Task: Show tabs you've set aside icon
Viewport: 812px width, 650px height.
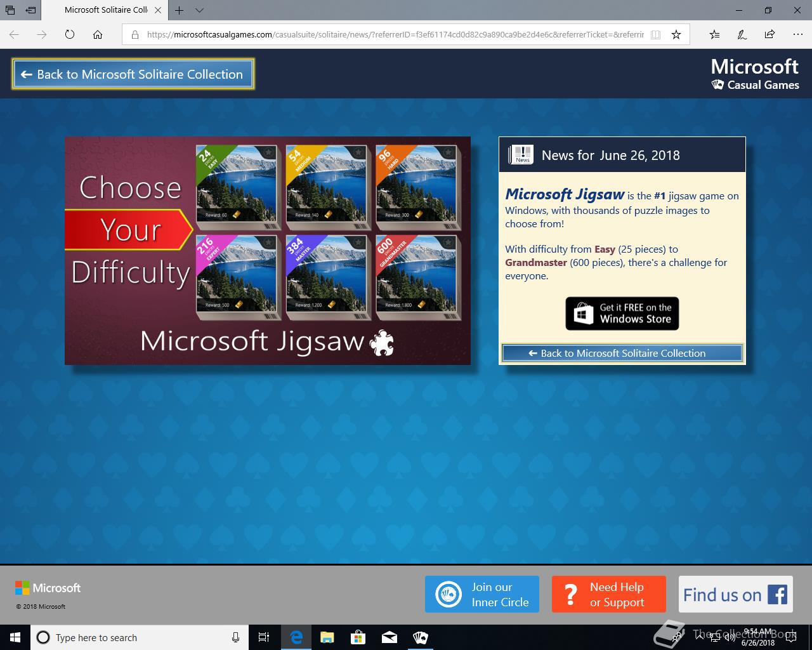Action: click(10, 10)
